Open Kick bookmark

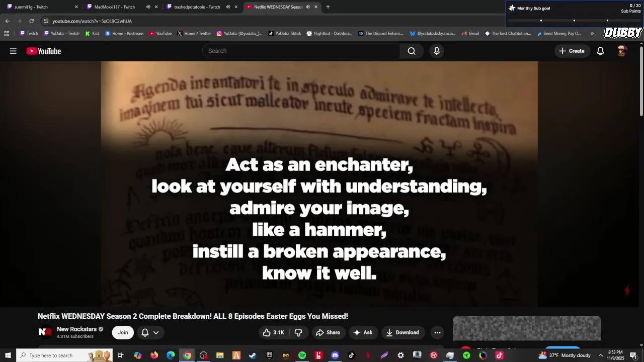(93, 34)
